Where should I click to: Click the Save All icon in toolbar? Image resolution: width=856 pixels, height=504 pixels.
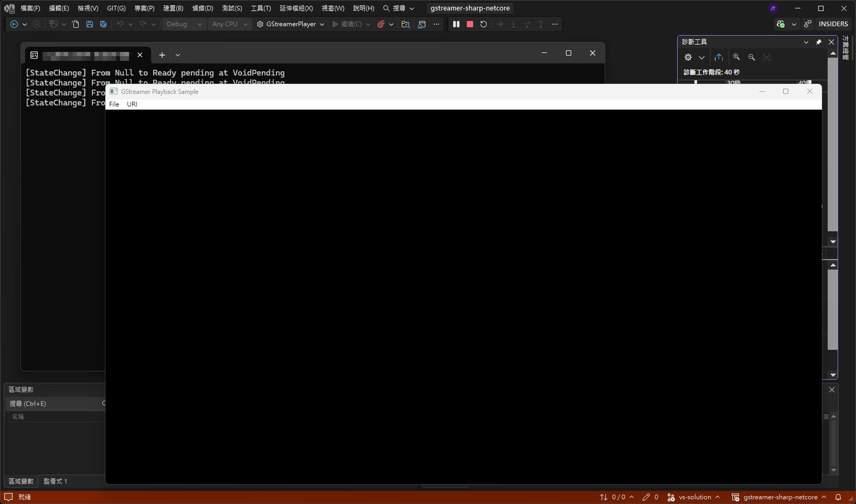pos(103,24)
